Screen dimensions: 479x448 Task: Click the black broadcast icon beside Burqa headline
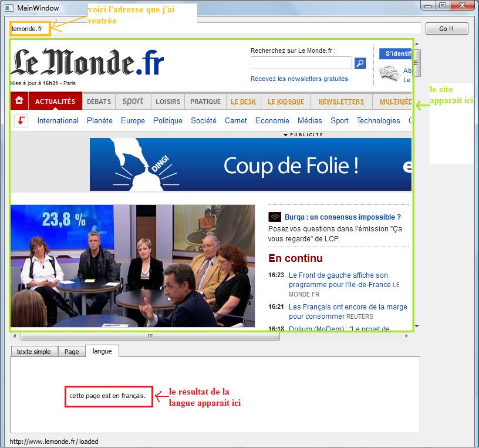[275, 217]
